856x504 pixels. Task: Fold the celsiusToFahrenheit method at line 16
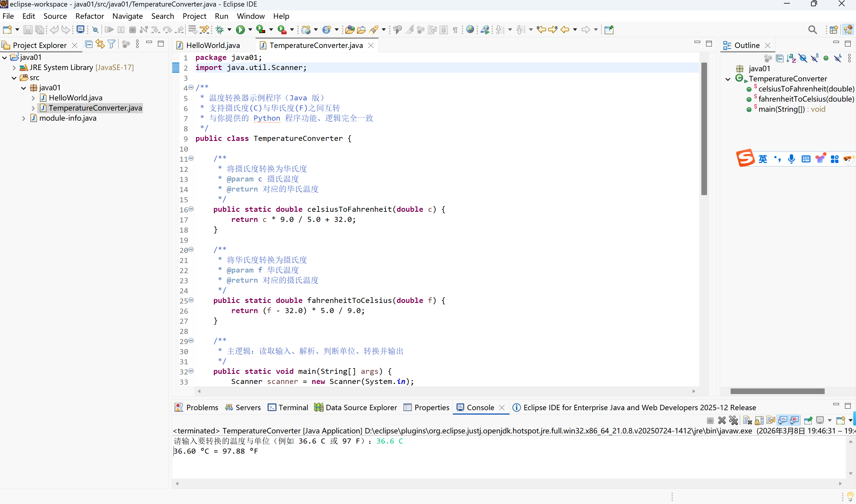coord(191,209)
